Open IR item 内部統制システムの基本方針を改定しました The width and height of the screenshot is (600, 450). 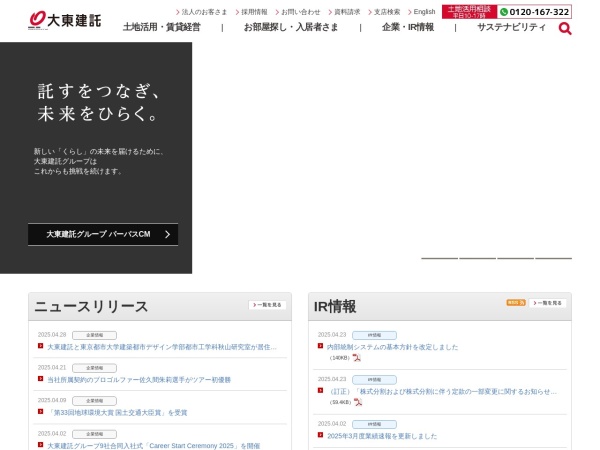pos(392,347)
